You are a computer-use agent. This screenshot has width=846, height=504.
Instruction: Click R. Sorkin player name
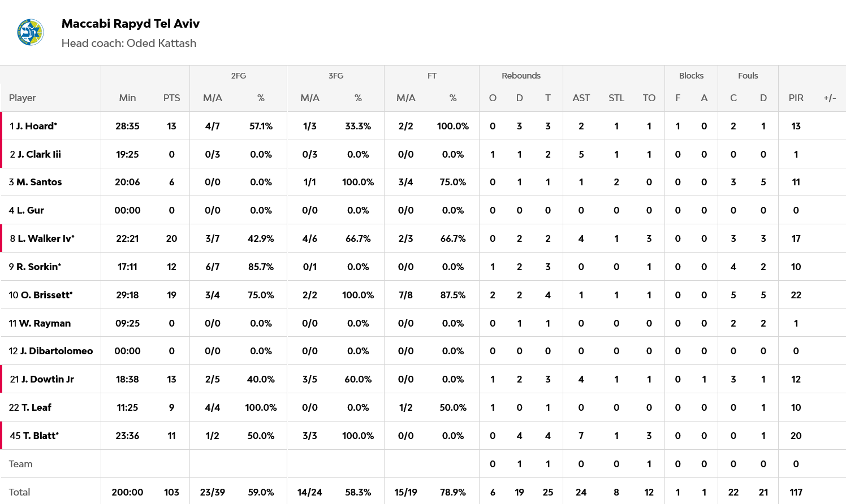[38, 267]
